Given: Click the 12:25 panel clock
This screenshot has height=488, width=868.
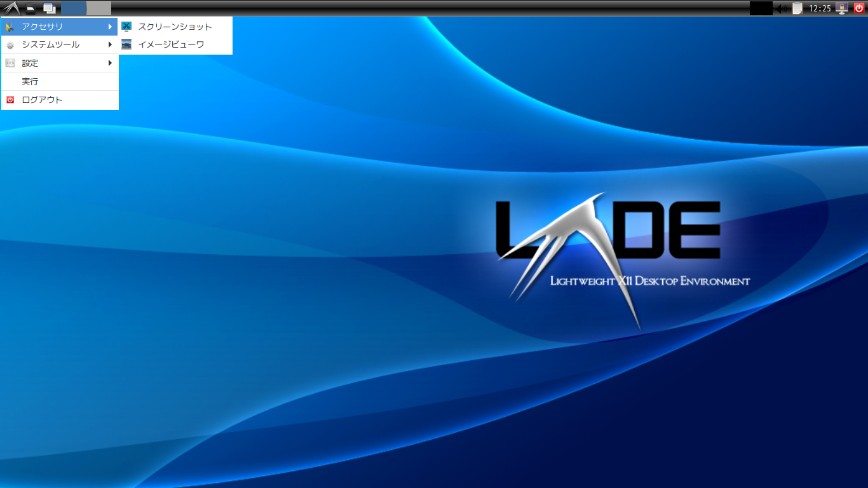Looking at the screenshot, I should (820, 8).
